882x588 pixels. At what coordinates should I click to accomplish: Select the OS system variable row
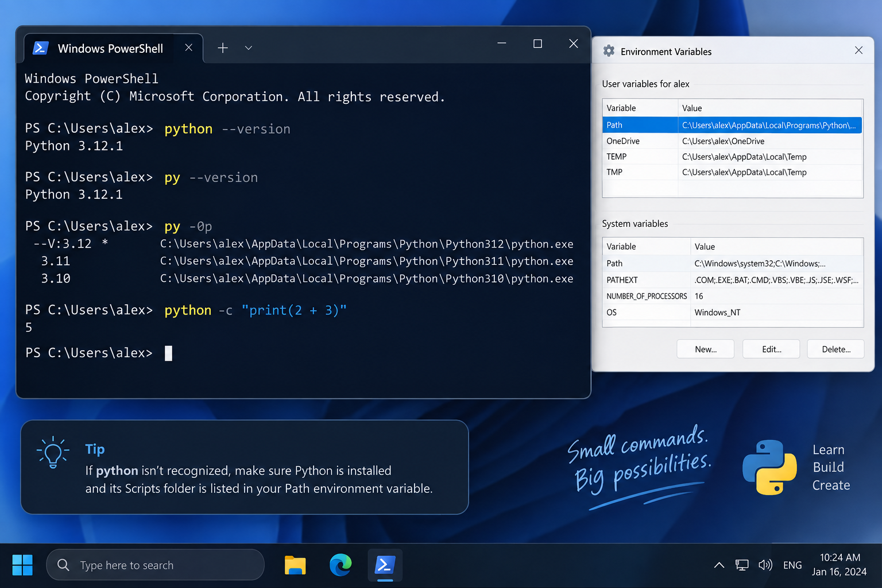pyautogui.click(x=732, y=312)
